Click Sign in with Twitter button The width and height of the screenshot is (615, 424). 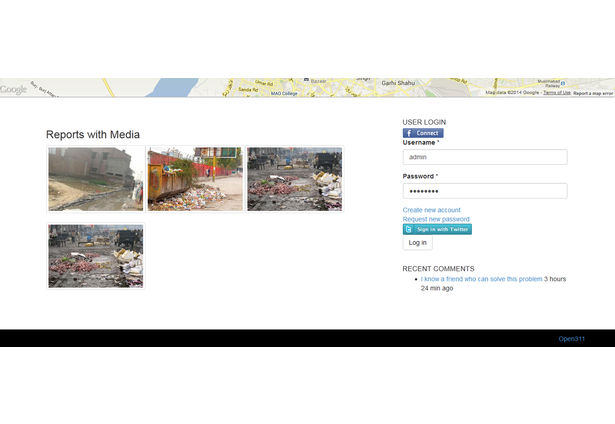[437, 229]
